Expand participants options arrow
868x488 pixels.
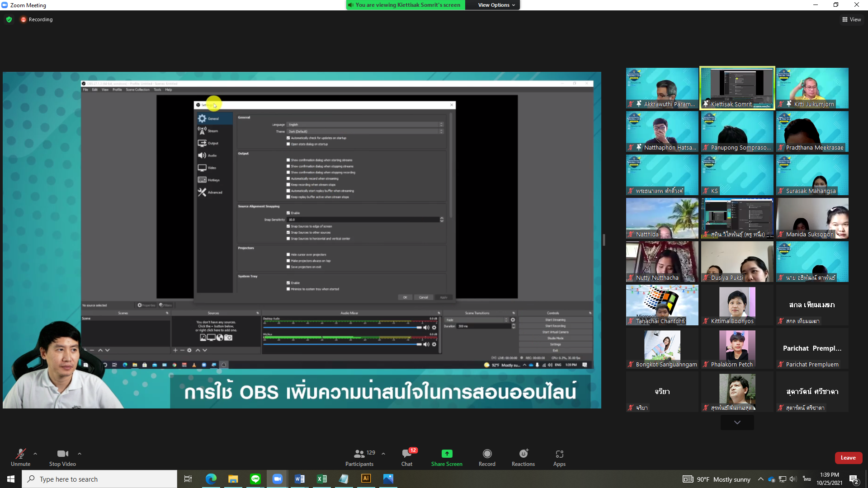(x=383, y=454)
